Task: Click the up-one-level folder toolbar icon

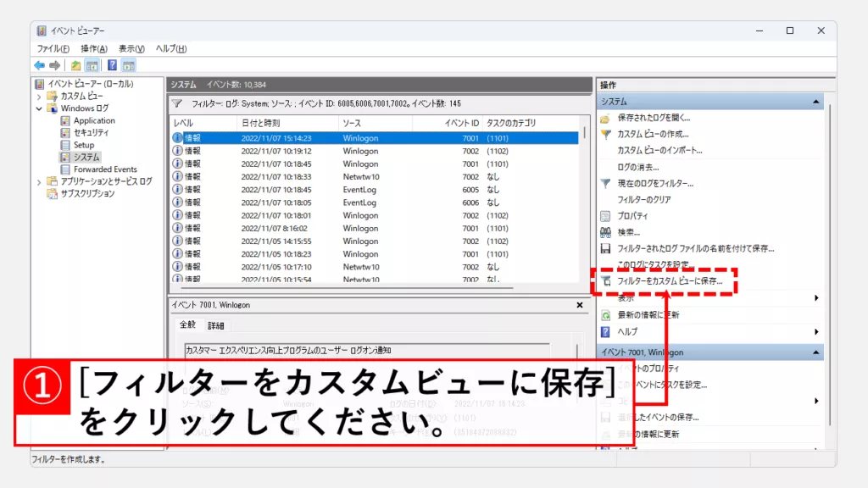Action: coord(76,65)
